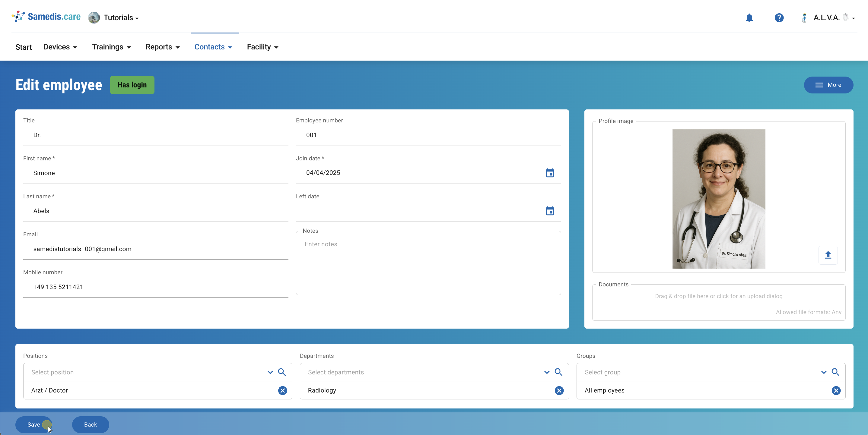Viewport: 868px width, 435px height.
Task: Open the Join date calendar picker
Action: 550,173
